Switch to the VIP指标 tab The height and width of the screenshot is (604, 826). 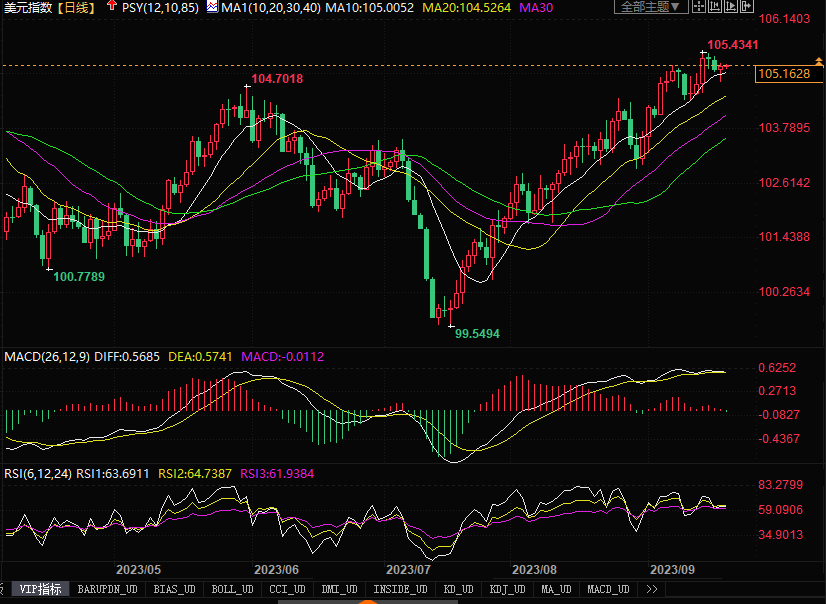click(41, 589)
